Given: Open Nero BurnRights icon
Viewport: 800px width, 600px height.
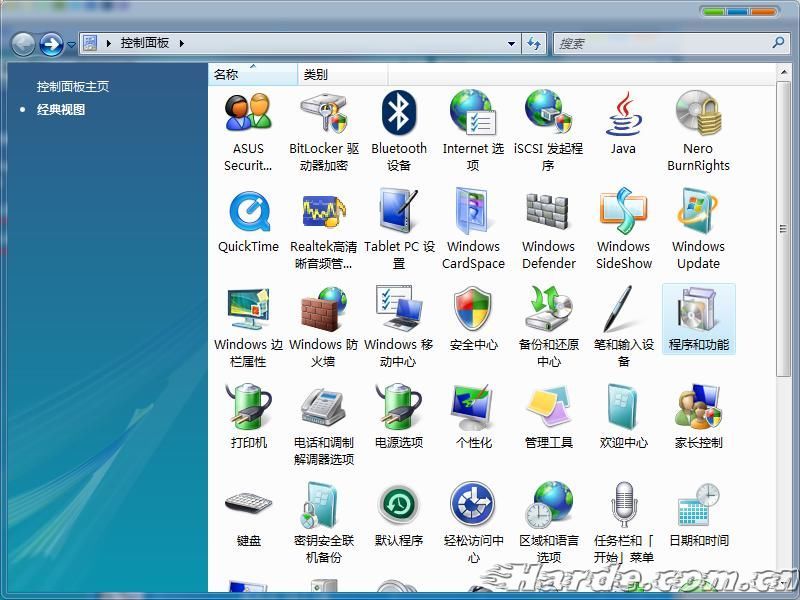Looking at the screenshot, I should 698,132.
